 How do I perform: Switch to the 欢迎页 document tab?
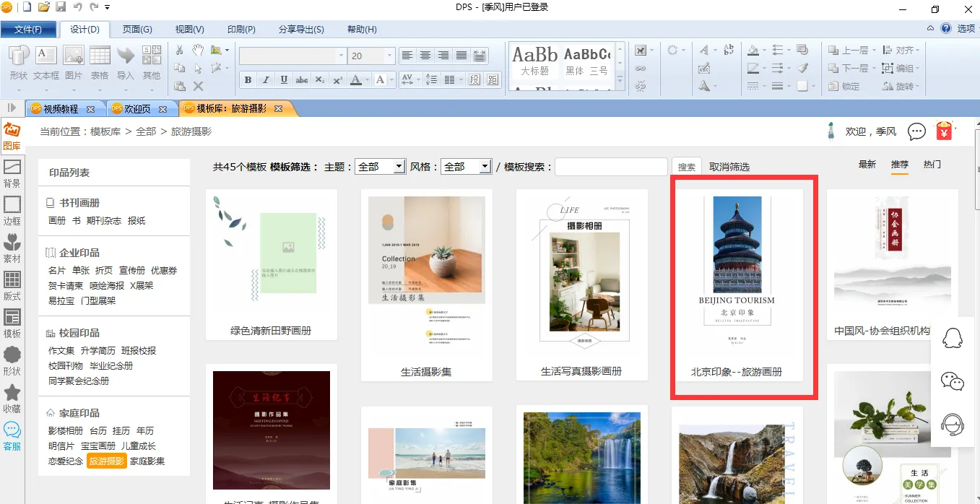point(137,109)
